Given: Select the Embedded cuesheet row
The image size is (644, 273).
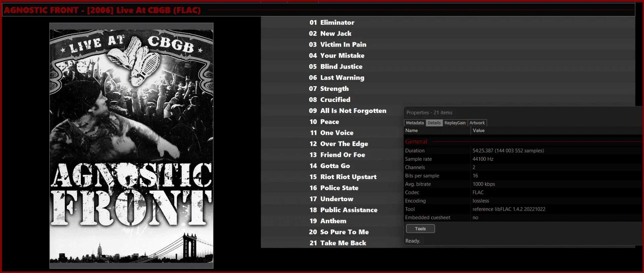Looking at the screenshot, I should [523, 218].
